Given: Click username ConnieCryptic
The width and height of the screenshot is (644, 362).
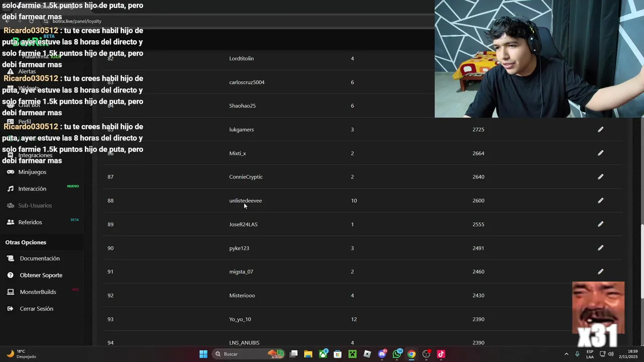Looking at the screenshot, I should coord(246,177).
